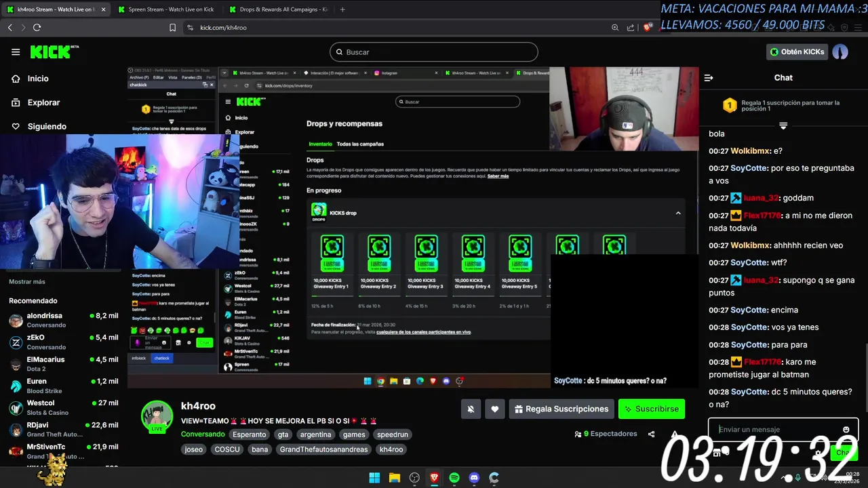The height and width of the screenshot is (488, 868).
Task: Go forward in the browser
Action: (x=22, y=27)
